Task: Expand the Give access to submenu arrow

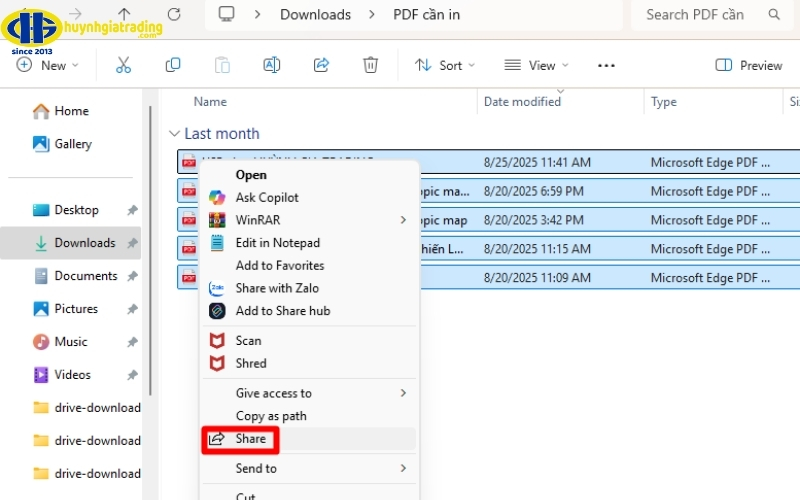Action: [403, 393]
